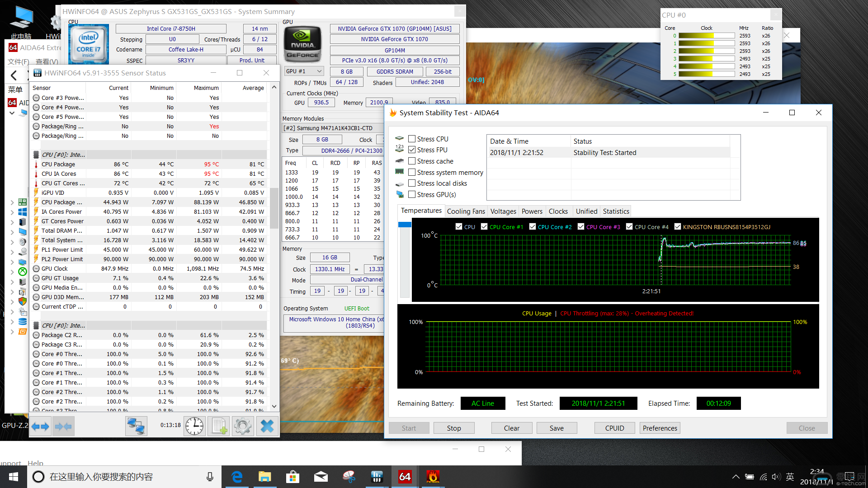Open Microsoft Edge from the taskbar
The image size is (868, 488).
[237, 477]
